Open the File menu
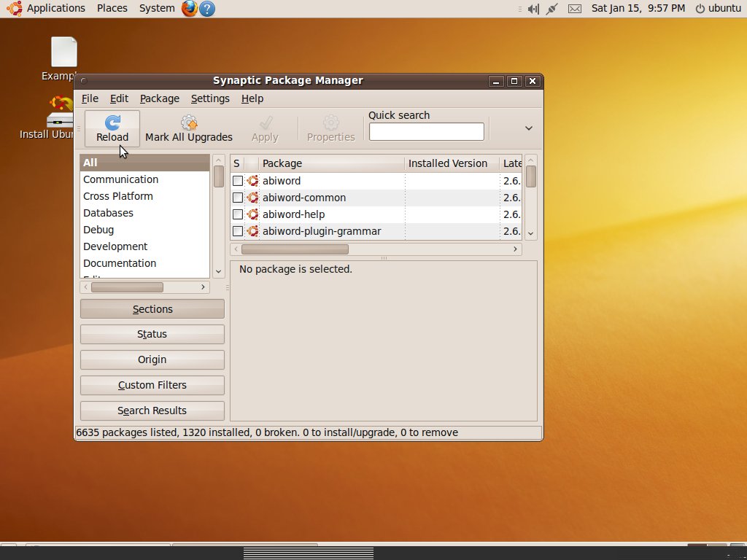 (90, 98)
